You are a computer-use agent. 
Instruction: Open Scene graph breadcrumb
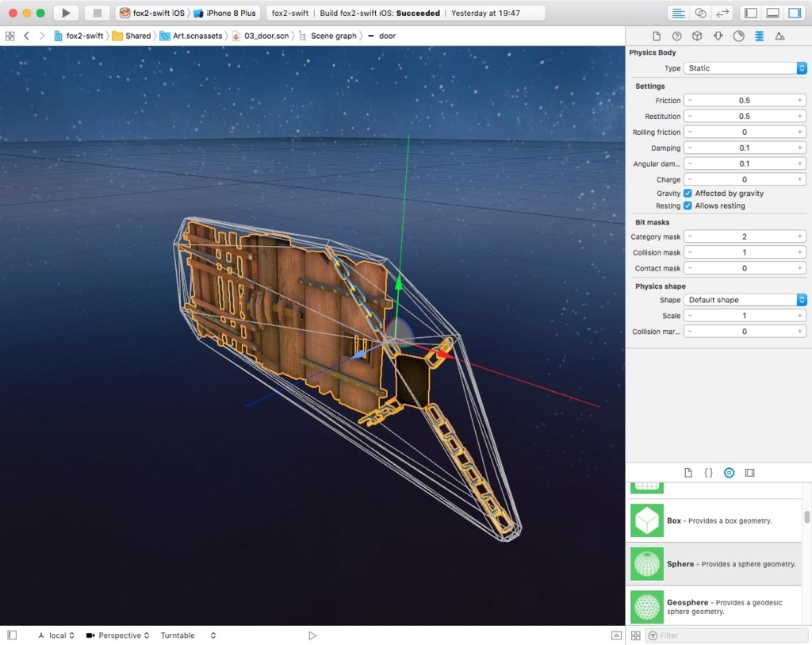coord(327,36)
